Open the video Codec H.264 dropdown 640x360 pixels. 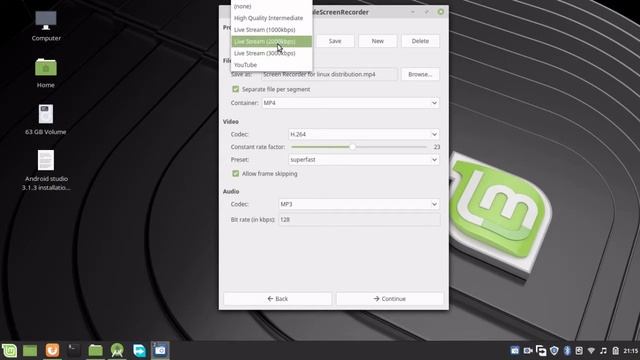[x=364, y=134]
